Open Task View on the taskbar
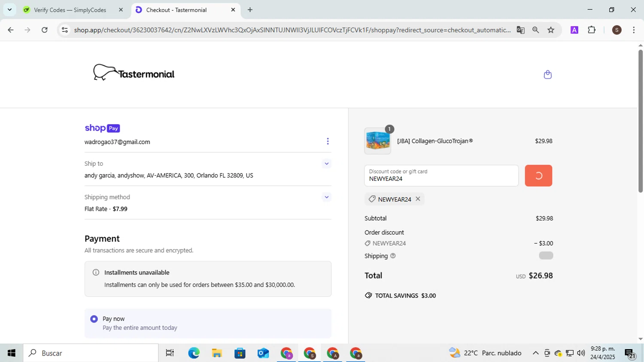644x362 pixels. tap(170, 353)
